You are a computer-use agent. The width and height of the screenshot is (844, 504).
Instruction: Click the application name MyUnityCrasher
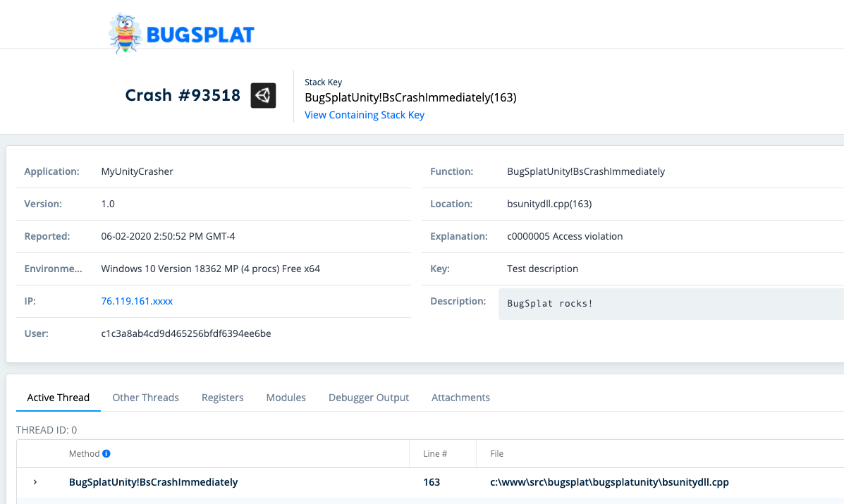tap(137, 171)
